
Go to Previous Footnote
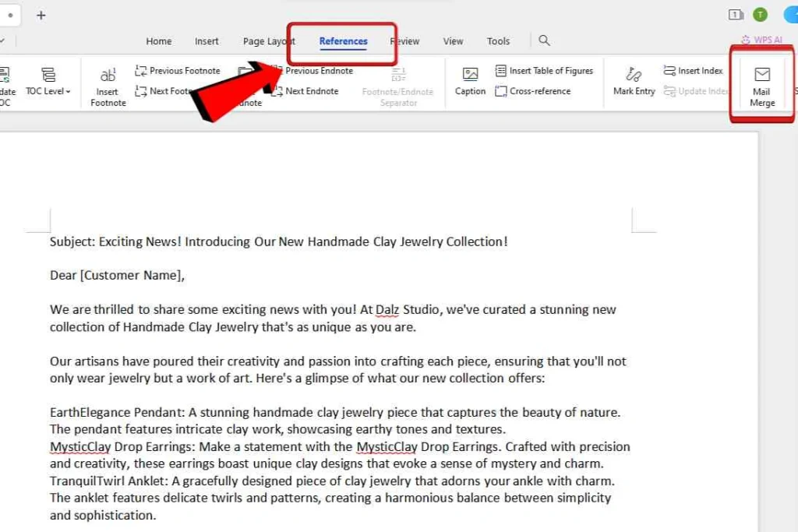(178, 71)
